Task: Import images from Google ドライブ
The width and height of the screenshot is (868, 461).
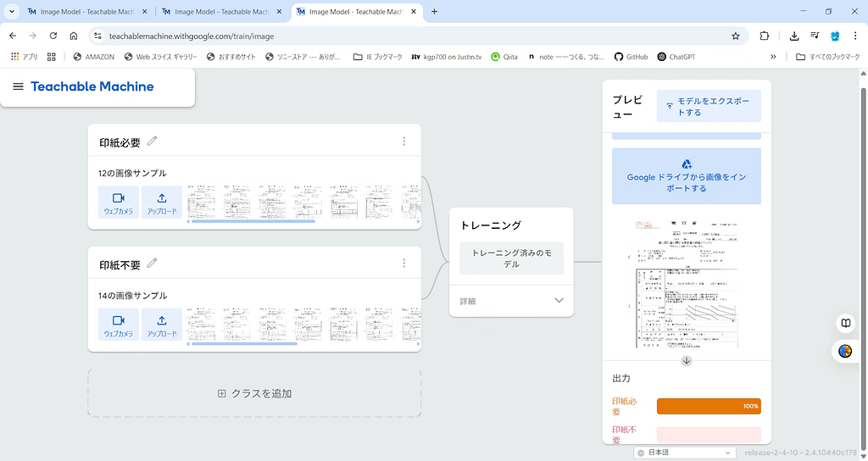Action: coord(687,176)
